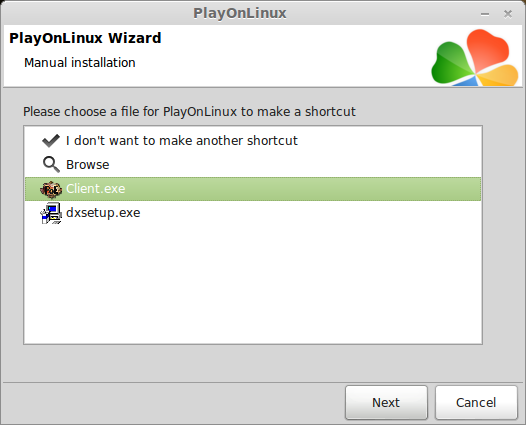Close the PlayOnLinux window with the X

508,14
